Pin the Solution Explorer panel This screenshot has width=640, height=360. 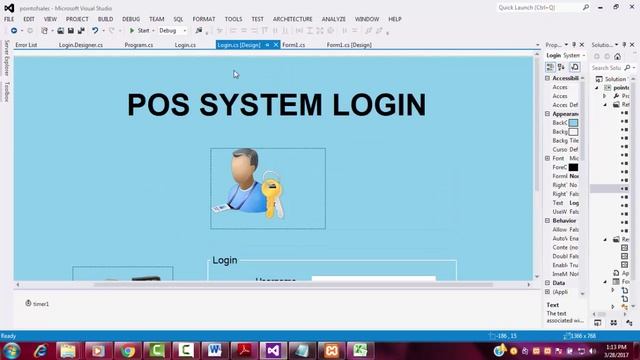tap(624, 44)
